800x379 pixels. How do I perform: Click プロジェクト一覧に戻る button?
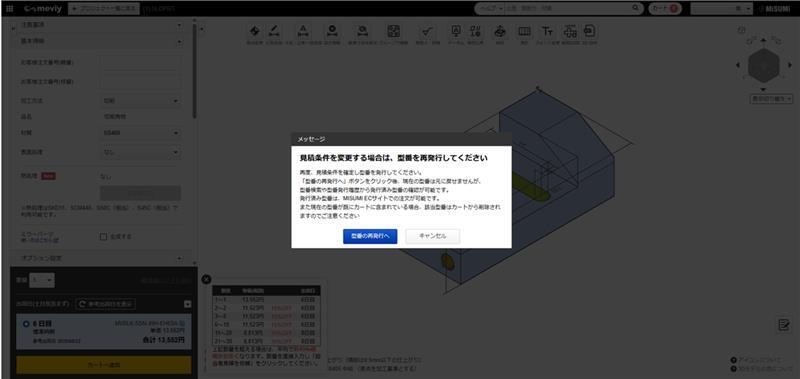(104, 9)
